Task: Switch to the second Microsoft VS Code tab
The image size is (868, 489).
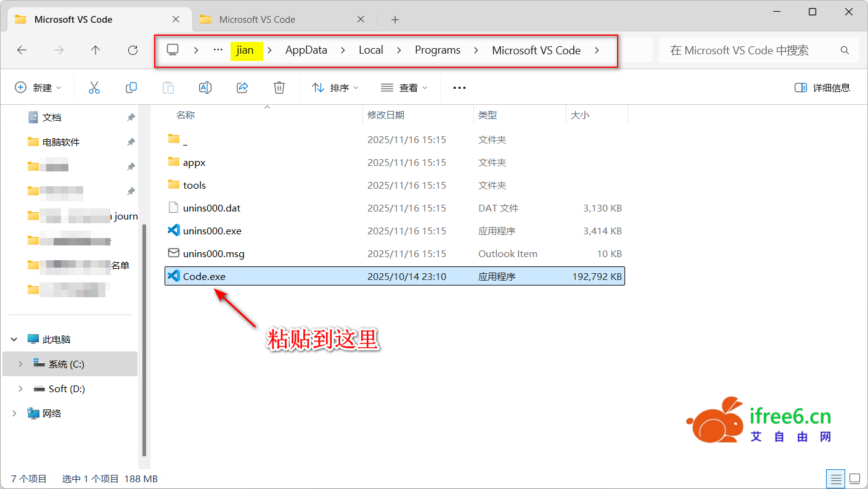Action: pyautogui.click(x=257, y=19)
